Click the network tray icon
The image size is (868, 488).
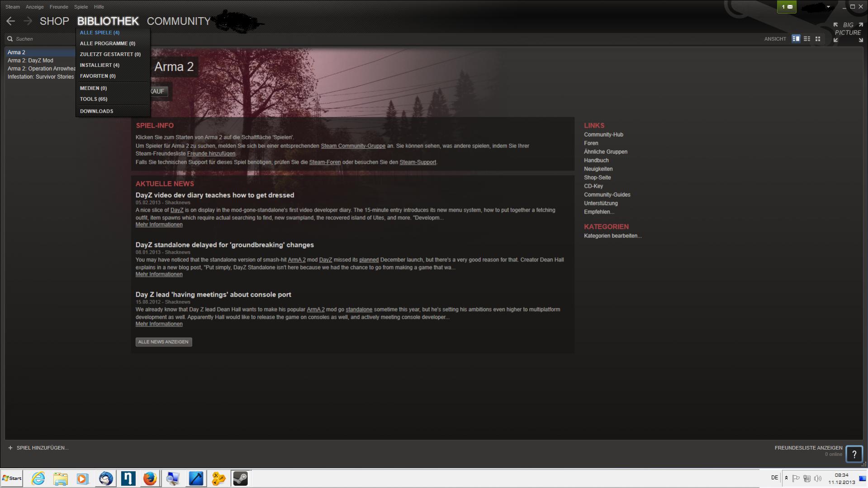pyautogui.click(x=806, y=479)
